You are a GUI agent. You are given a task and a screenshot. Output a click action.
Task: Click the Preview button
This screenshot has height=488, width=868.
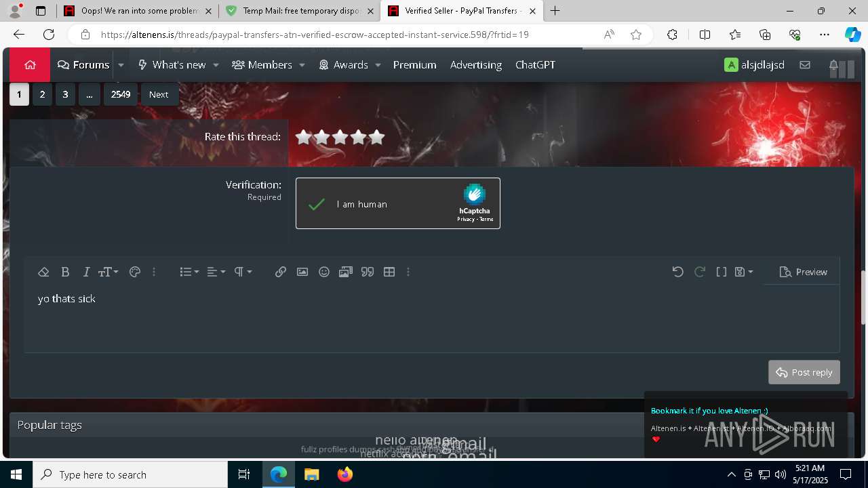coord(804,272)
